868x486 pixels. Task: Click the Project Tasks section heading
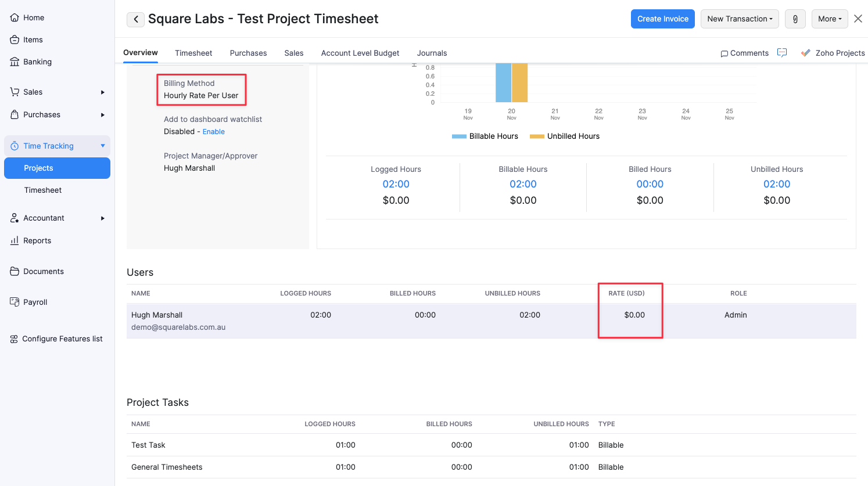point(157,402)
